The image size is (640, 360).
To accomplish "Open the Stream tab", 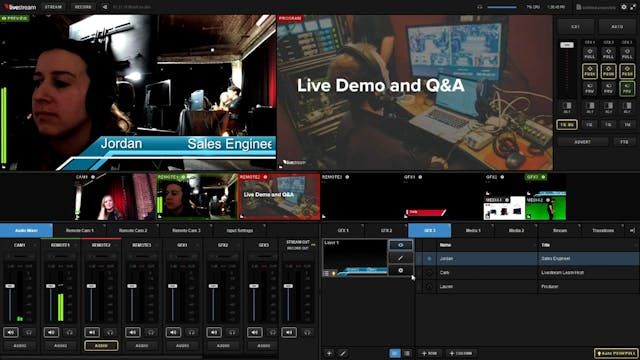I will coord(560,231).
